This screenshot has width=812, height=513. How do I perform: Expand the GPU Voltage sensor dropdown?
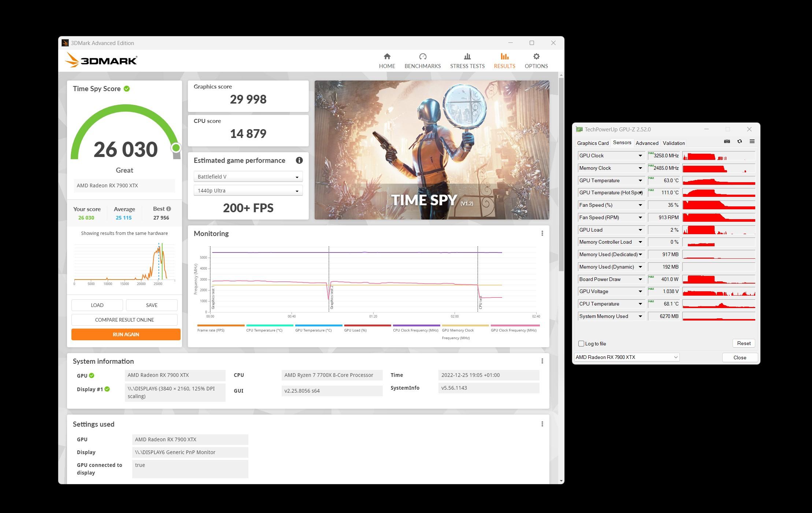640,292
